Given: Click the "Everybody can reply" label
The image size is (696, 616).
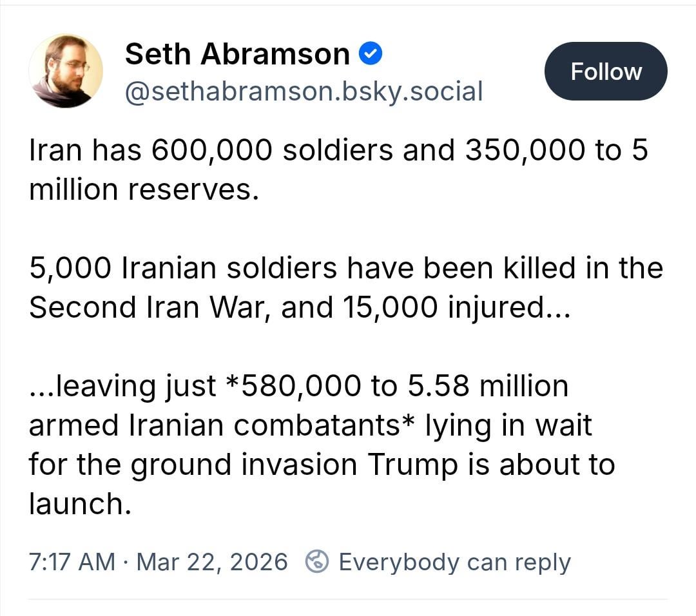Looking at the screenshot, I should tap(454, 562).
